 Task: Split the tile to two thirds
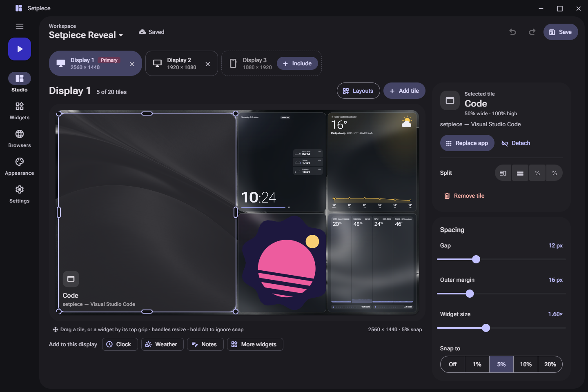(555, 173)
